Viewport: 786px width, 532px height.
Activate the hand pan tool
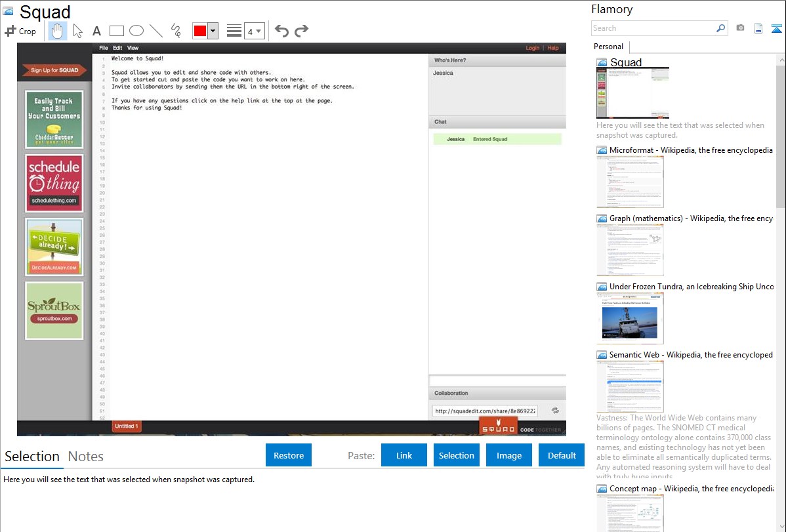coord(57,31)
